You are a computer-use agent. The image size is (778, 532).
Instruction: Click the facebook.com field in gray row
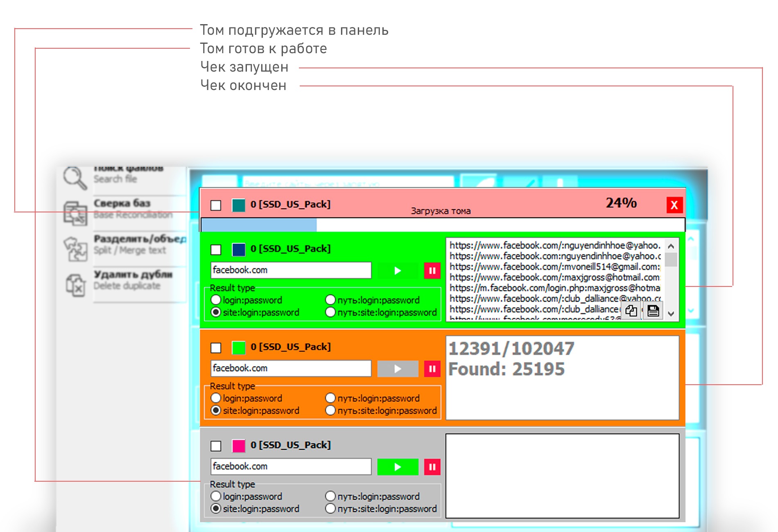click(291, 467)
